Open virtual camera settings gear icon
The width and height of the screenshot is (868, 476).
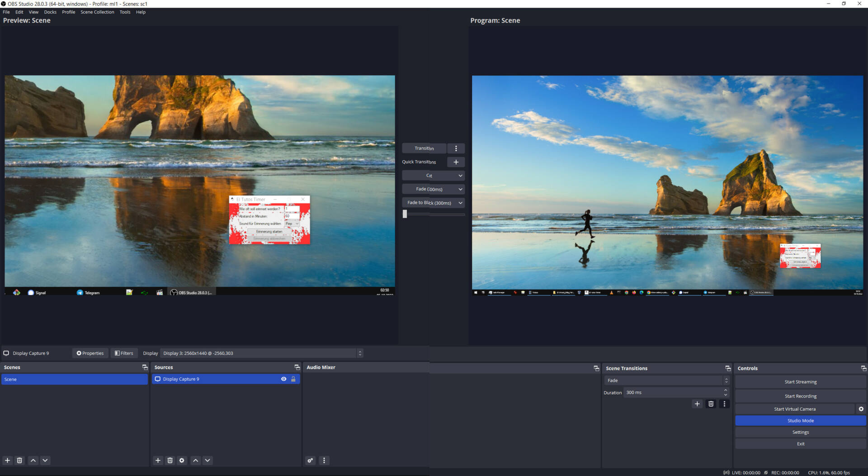pyautogui.click(x=861, y=409)
